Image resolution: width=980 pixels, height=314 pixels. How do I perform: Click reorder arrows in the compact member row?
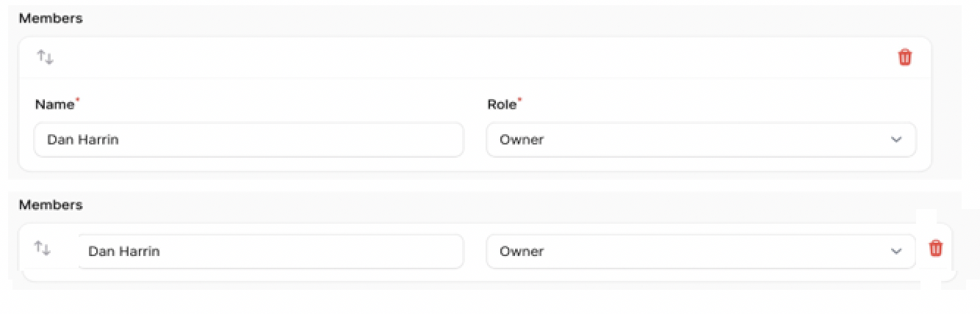(43, 249)
